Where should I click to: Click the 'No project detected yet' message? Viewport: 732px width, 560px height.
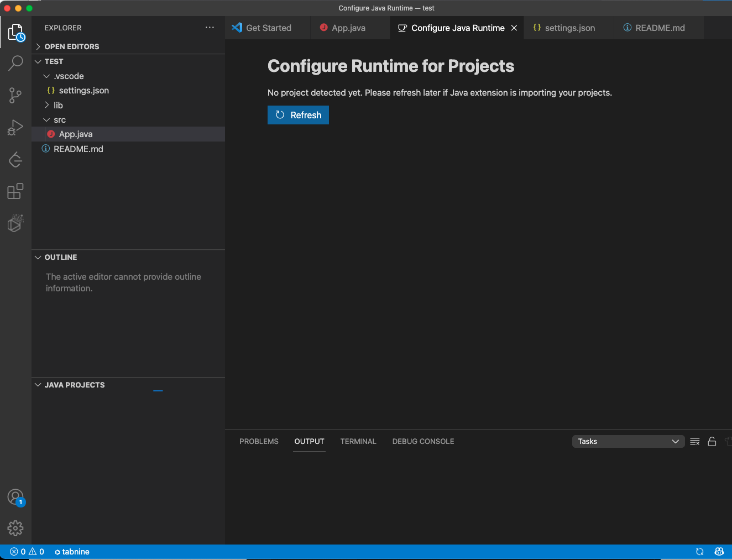click(440, 92)
